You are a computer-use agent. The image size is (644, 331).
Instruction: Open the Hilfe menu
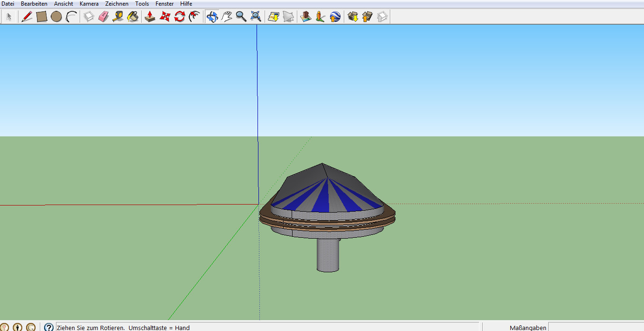[x=186, y=4]
